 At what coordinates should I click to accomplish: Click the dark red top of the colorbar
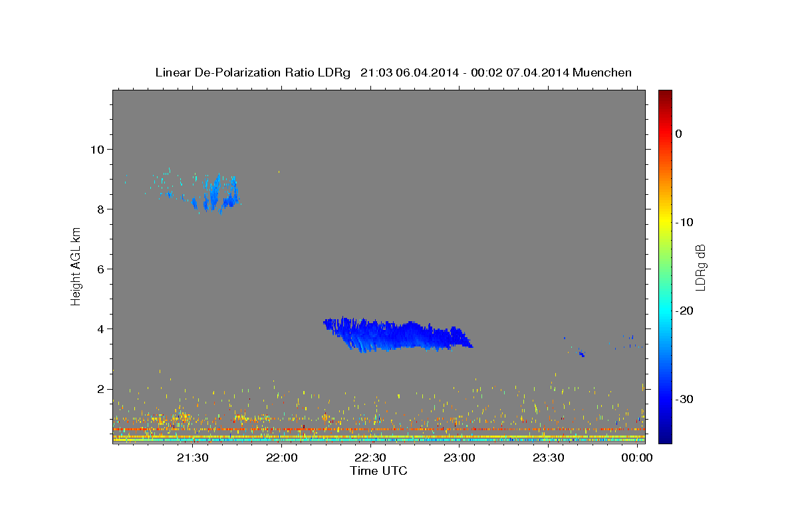point(665,96)
